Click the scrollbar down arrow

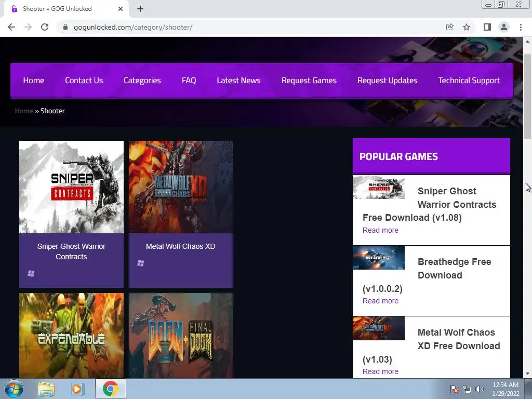coord(527,374)
